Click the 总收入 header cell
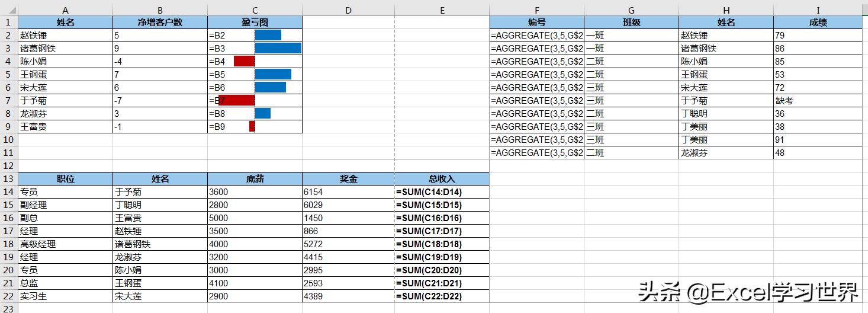The height and width of the screenshot is (313, 868). pyautogui.click(x=442, y=179)
